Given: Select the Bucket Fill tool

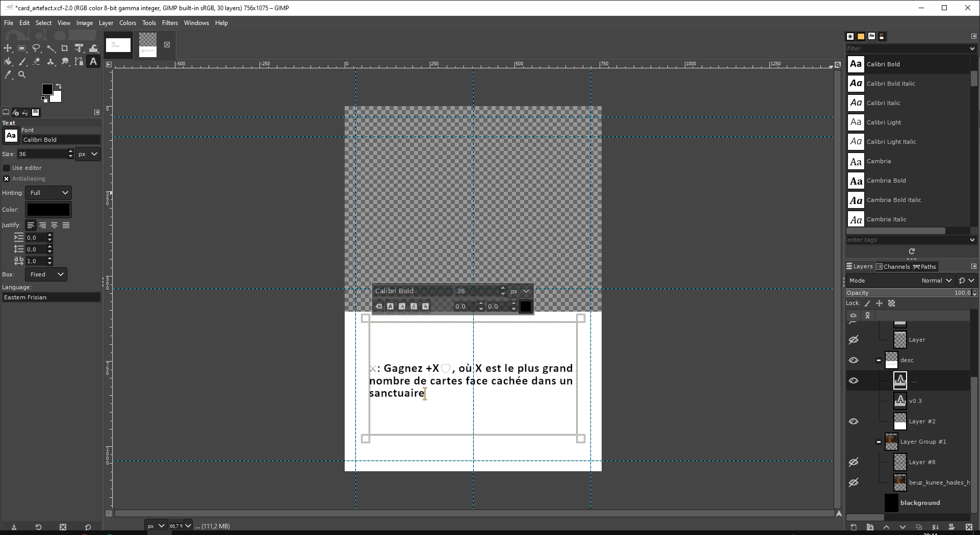Looking at the screenshot, I should 8,62.
